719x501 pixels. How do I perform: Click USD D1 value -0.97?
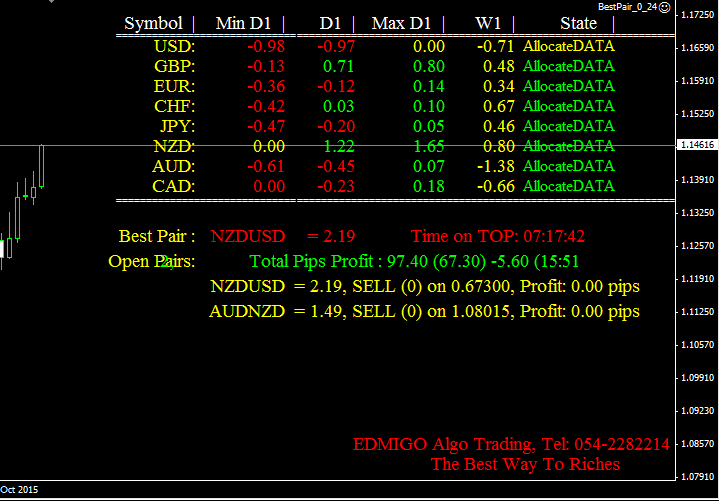(x=336, y=46)
